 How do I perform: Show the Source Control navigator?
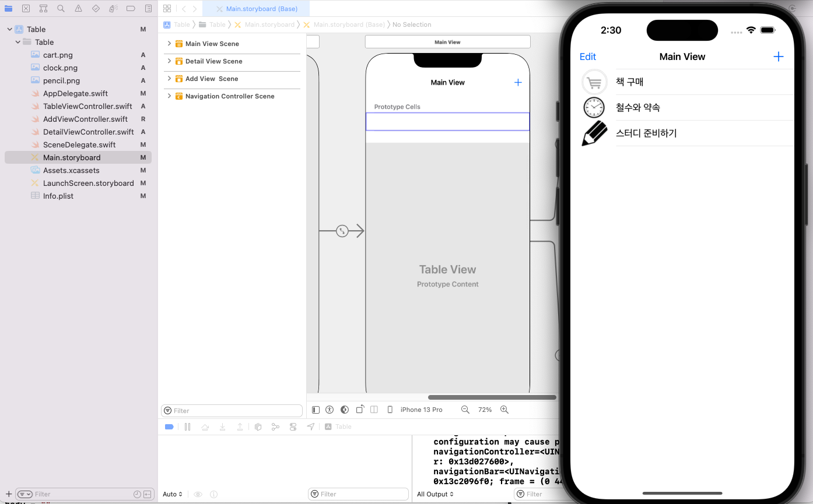[x=26, y=9]
